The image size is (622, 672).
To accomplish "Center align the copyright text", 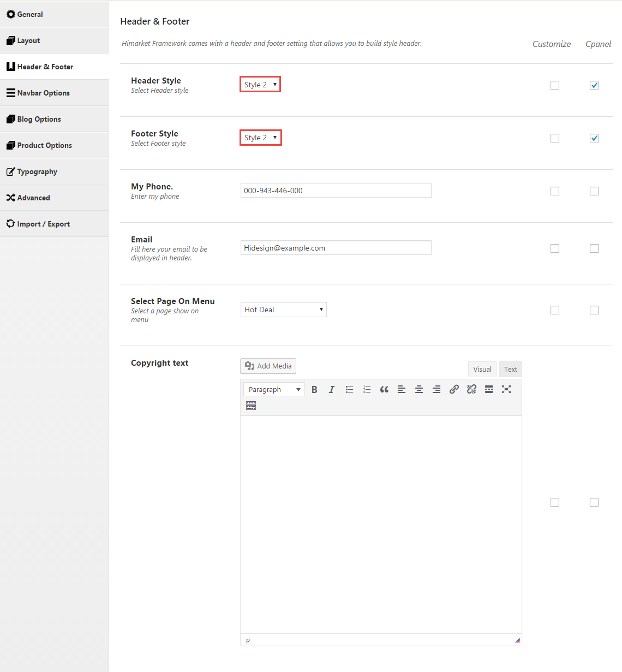I will point(419,389).
